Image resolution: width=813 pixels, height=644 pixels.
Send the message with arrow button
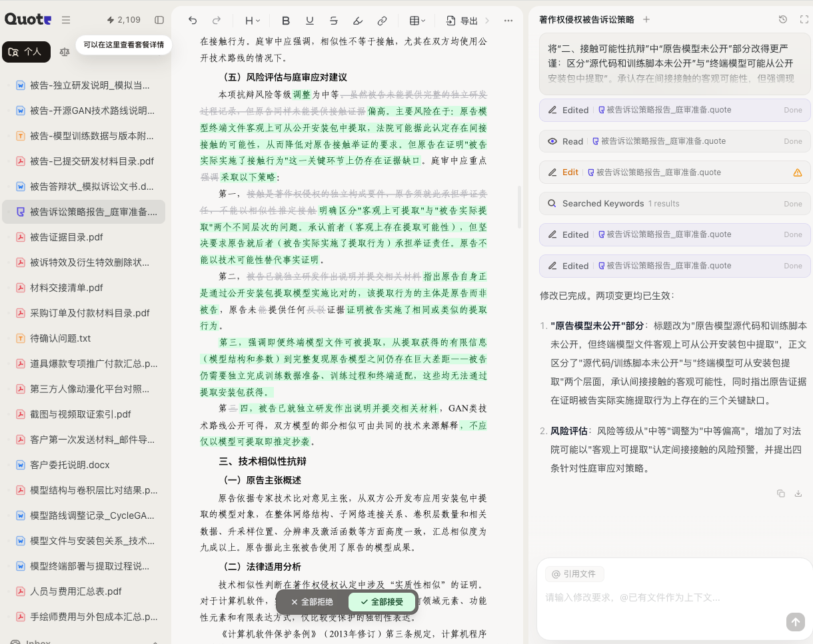point(795,622)
